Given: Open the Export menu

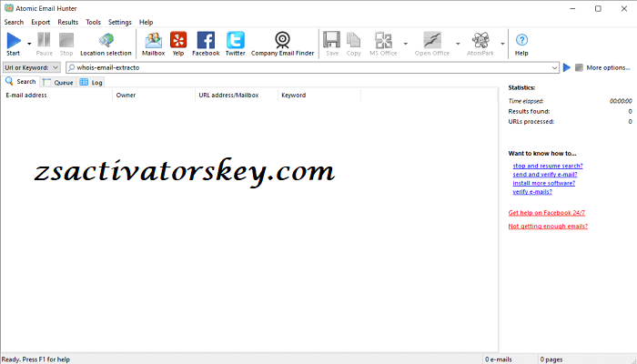Looking at the screenshot, I should point(41,23).
